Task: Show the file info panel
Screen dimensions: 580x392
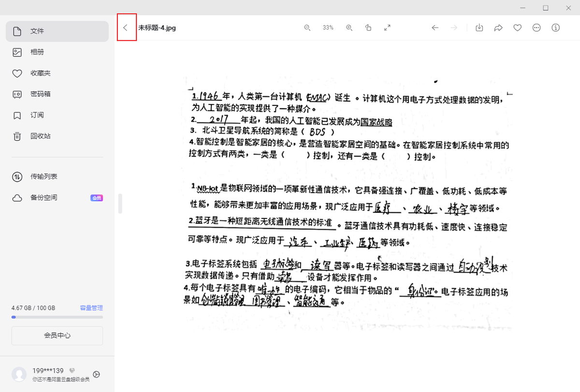Action: tap(556, 28)
